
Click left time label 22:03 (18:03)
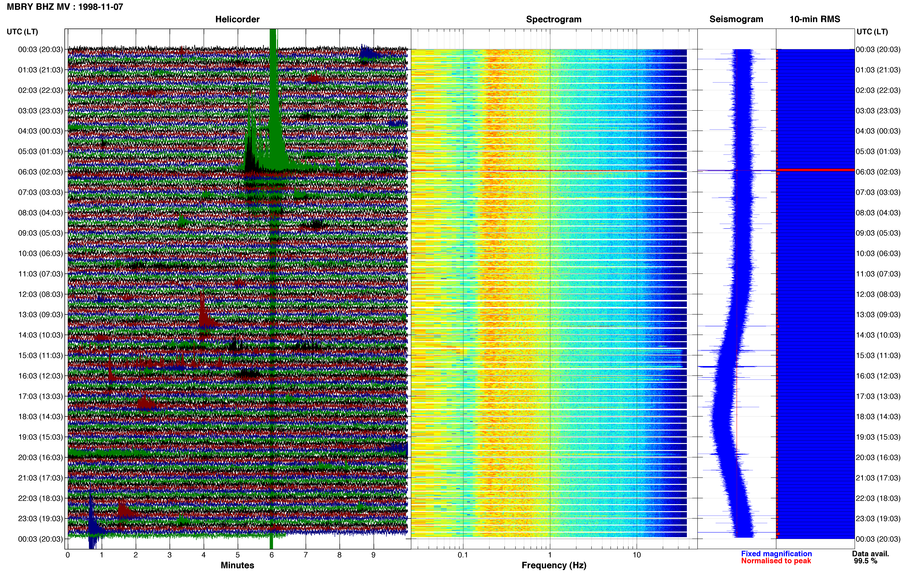(x=41, y=498)
